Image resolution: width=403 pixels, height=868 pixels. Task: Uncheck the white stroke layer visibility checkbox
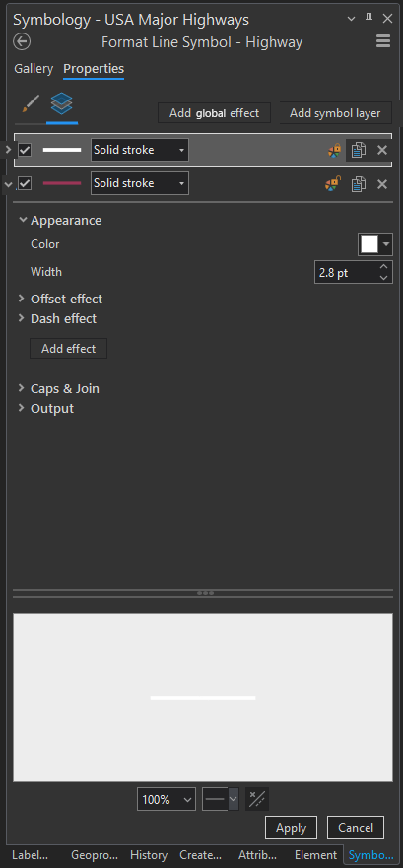coord(25,150)
